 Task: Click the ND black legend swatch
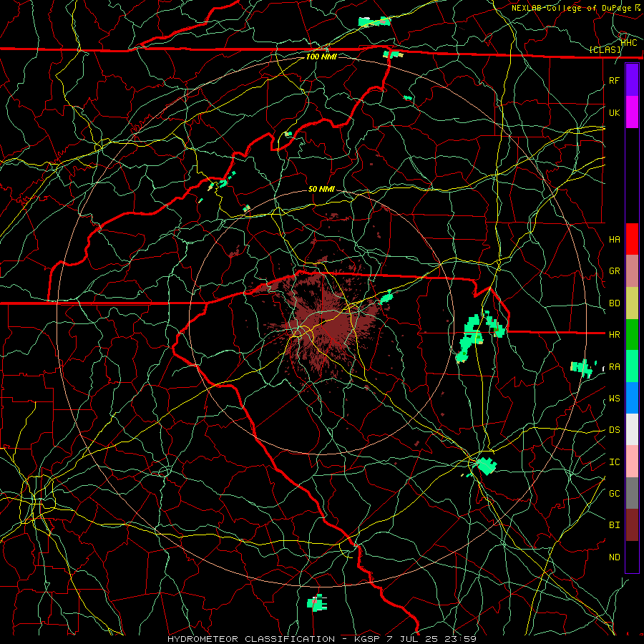[632, 557]
